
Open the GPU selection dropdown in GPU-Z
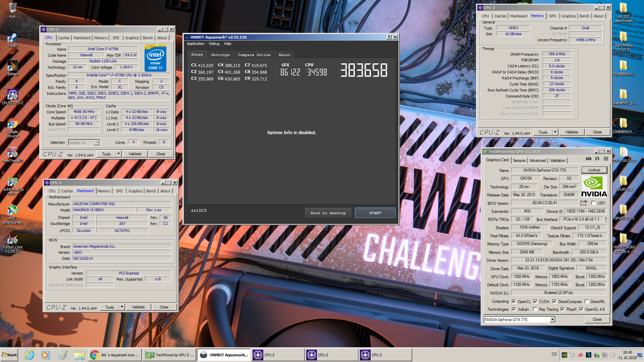(x=520, y=319)
